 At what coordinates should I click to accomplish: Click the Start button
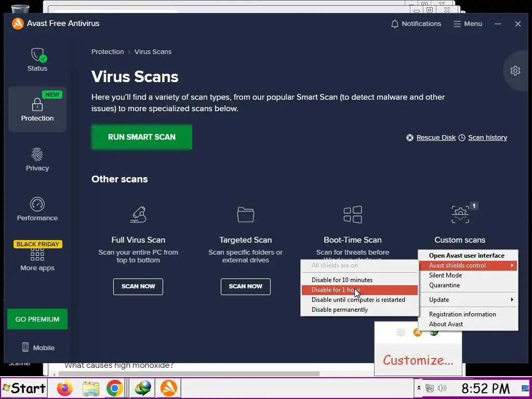pyautogui.click(x=24, y=388)
